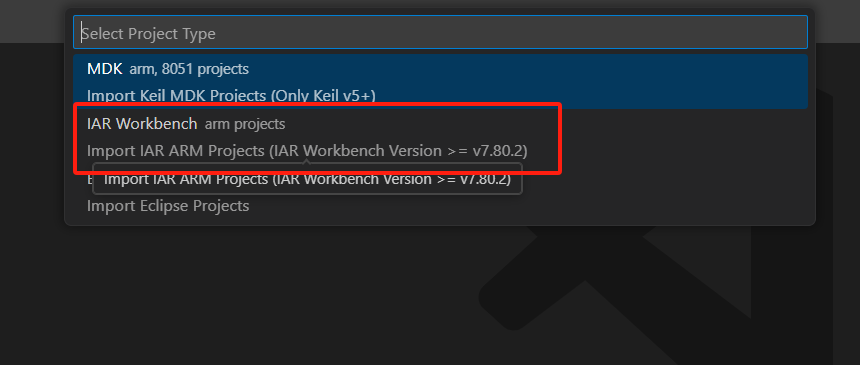Click 'Import Keil MDK Projects (Only Keil v5+)'

click(x=231, y=96)
